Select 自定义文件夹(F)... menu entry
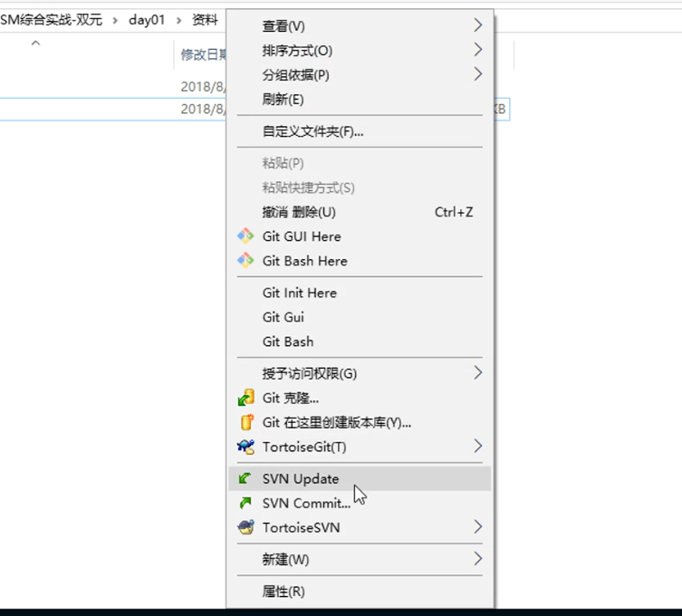The width and height of the screenshot is (682, 616). coord(360,131)
